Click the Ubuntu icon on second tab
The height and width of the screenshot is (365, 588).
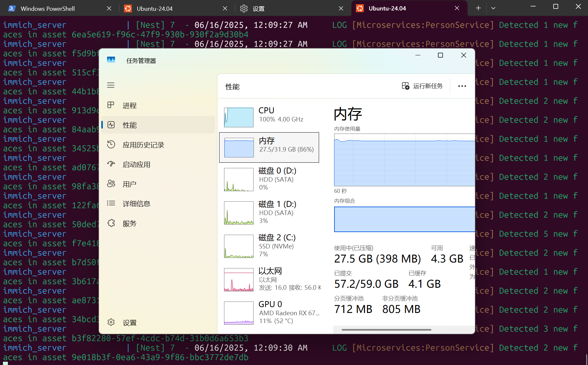[x=128, y=9]
